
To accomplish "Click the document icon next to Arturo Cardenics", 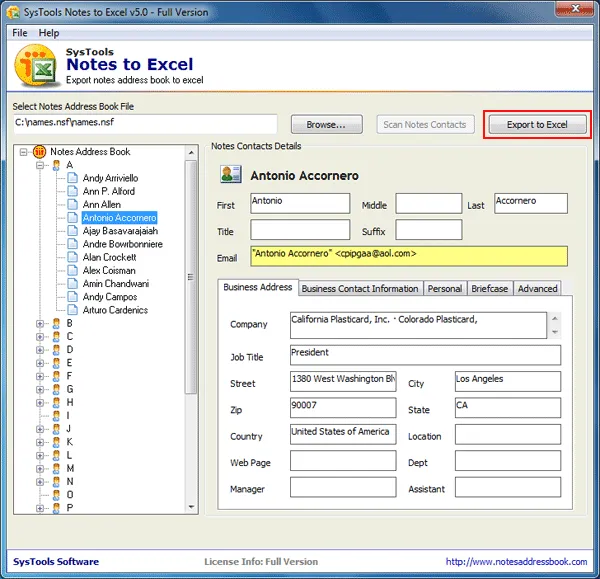I will coord(73,310).
